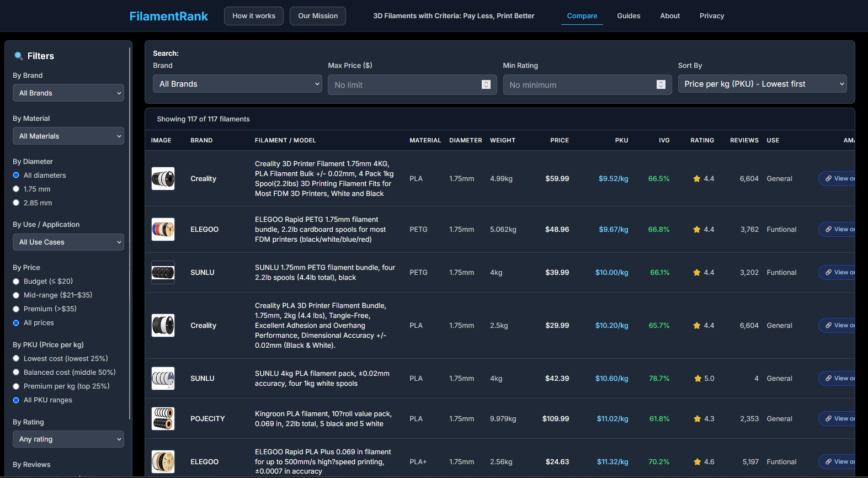Click the Our Mission button

click(318, 16)
